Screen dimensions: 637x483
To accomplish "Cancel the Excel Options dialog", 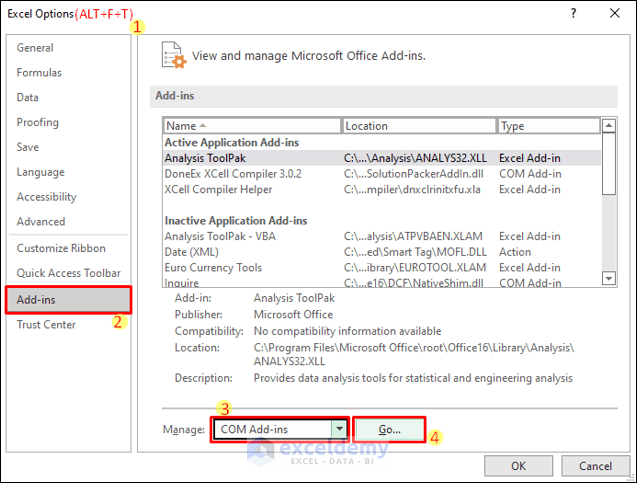I will tap(595, 465).
